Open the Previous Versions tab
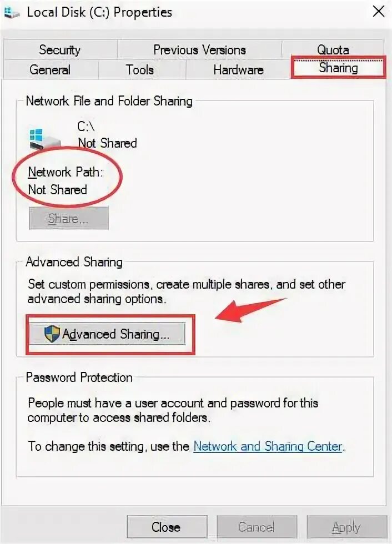 pyautogui.click(x=199, y=49)
